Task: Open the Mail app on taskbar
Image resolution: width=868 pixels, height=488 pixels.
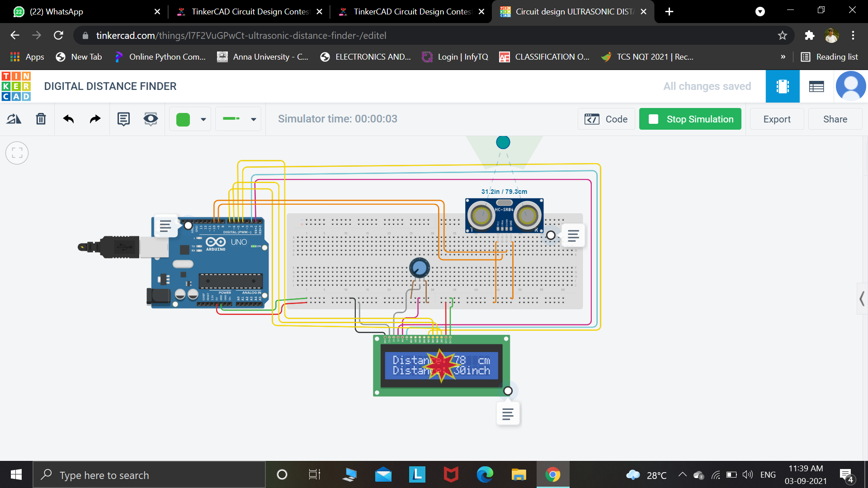Action: tap(383, 474)
